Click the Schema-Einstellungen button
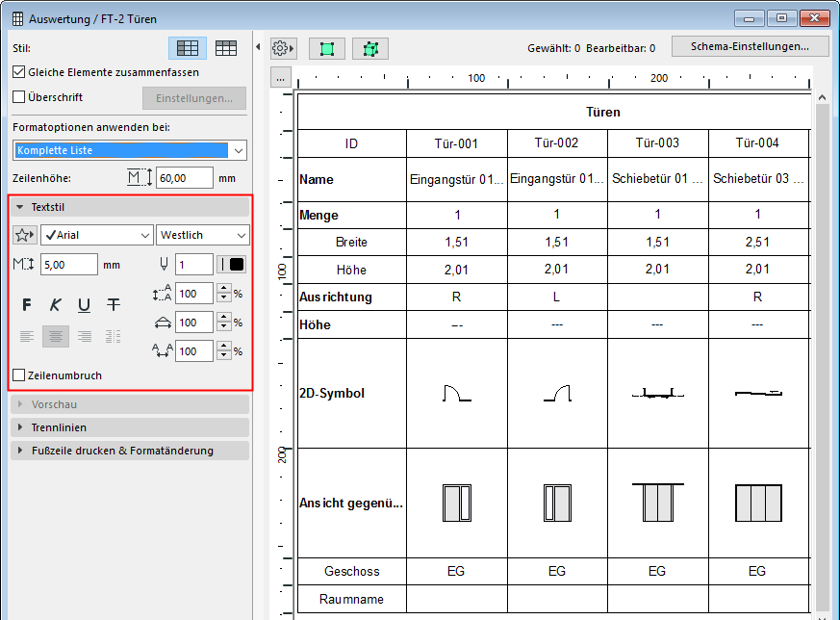 (750, 46)
